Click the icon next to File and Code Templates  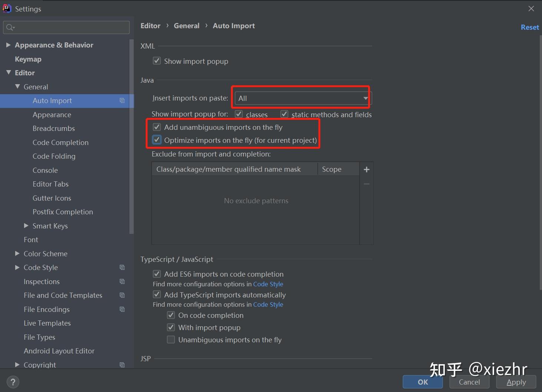coord(122,295)
